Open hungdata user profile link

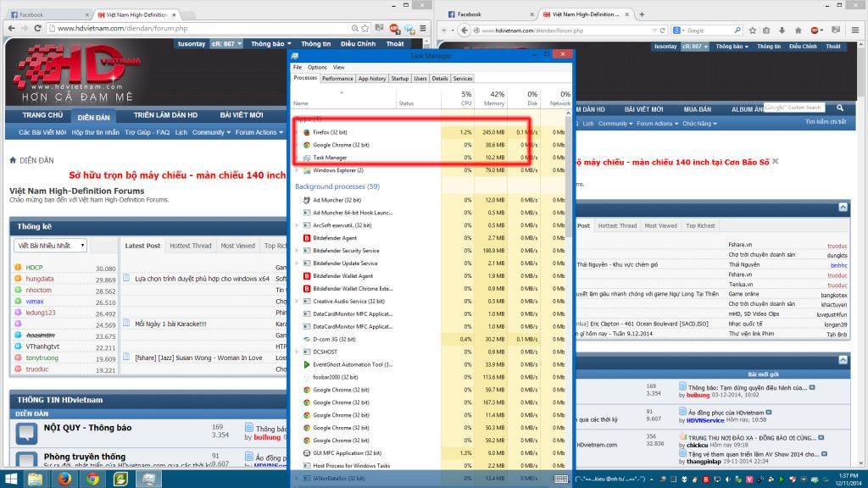pyautogui.click(x=40, y=279)
